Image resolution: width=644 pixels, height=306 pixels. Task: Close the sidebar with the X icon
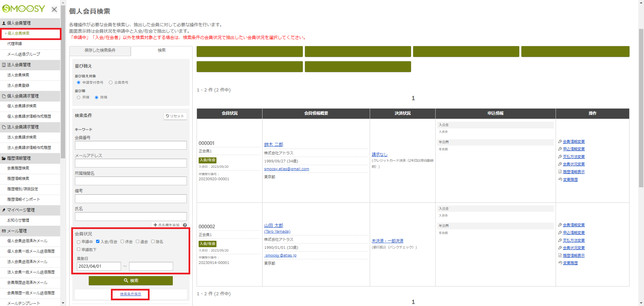click(54, 9)
